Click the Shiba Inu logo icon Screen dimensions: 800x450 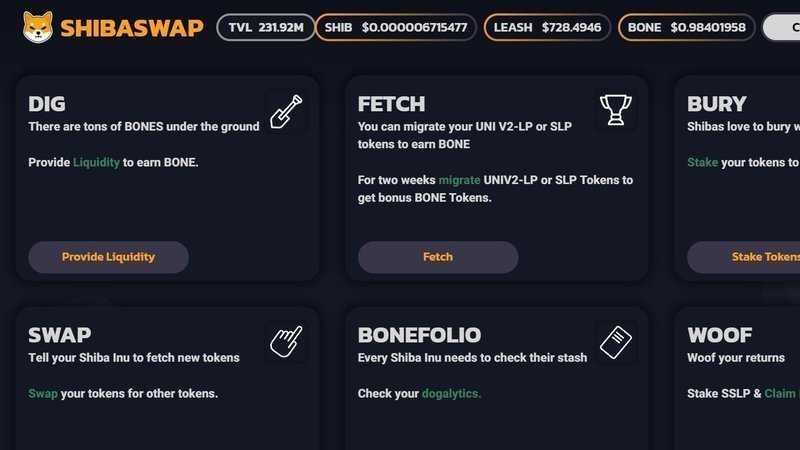(38, 27)
